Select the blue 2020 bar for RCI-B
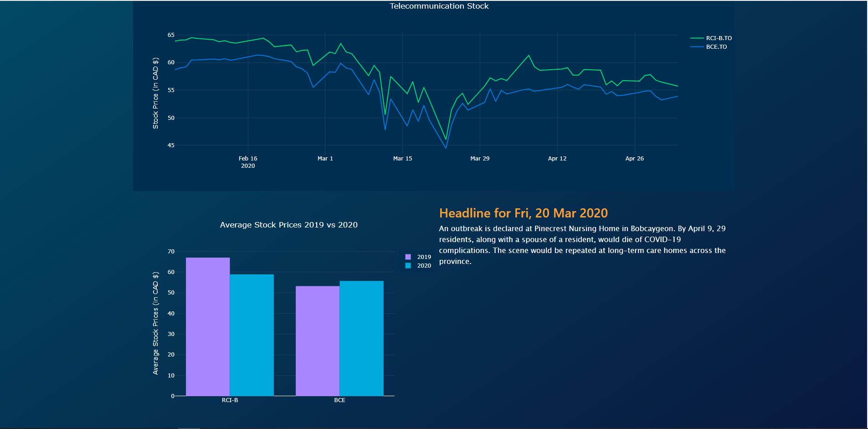The width and height of the screenshot is (868, 429). pos(252,335)
